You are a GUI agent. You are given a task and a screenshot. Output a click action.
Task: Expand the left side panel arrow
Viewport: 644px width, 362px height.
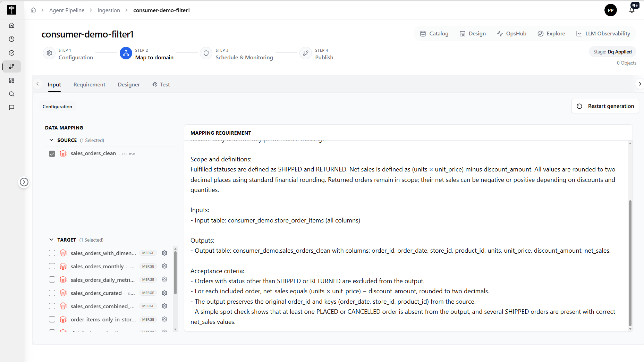(x=24, y=182)
